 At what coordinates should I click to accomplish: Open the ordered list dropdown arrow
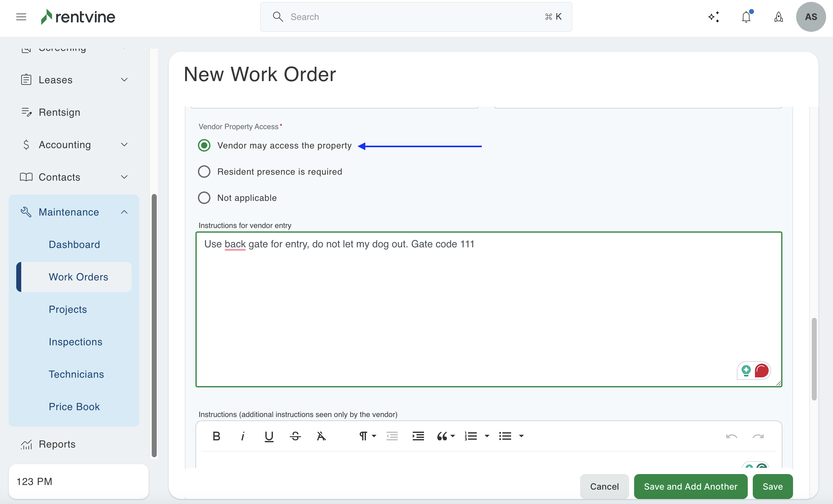point(487,436)
